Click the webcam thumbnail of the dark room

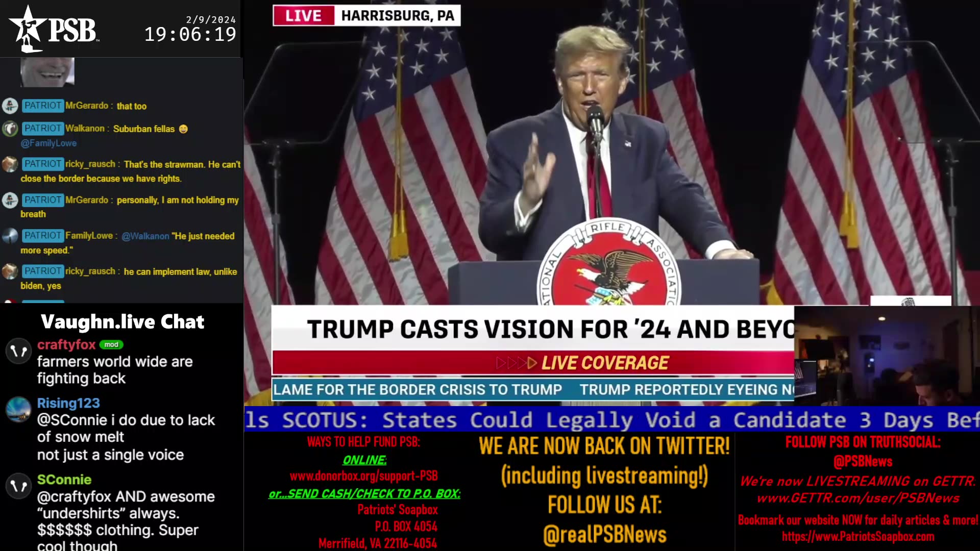point(887,356)
